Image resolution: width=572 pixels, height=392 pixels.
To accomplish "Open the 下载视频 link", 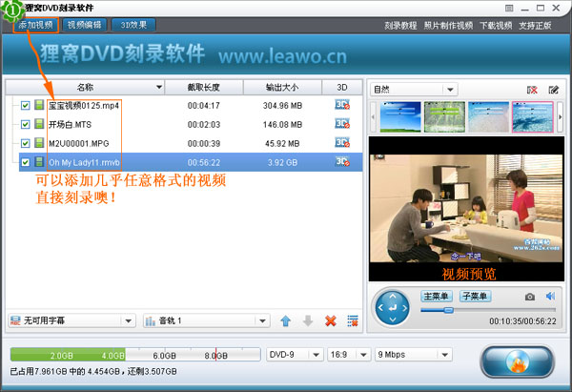I will pos(496,26).
